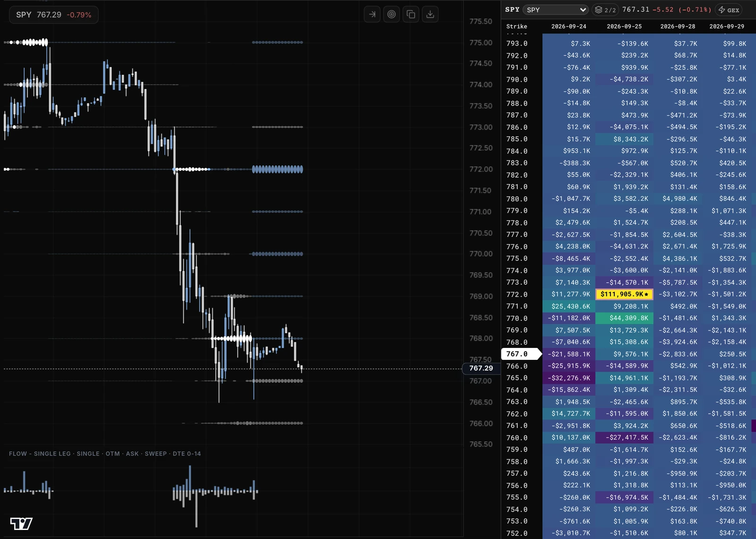This screenshot has height=539, width=756.
Task: Click the target crosshair icon on the chart toolbar
Action: [x=391, y=14]
